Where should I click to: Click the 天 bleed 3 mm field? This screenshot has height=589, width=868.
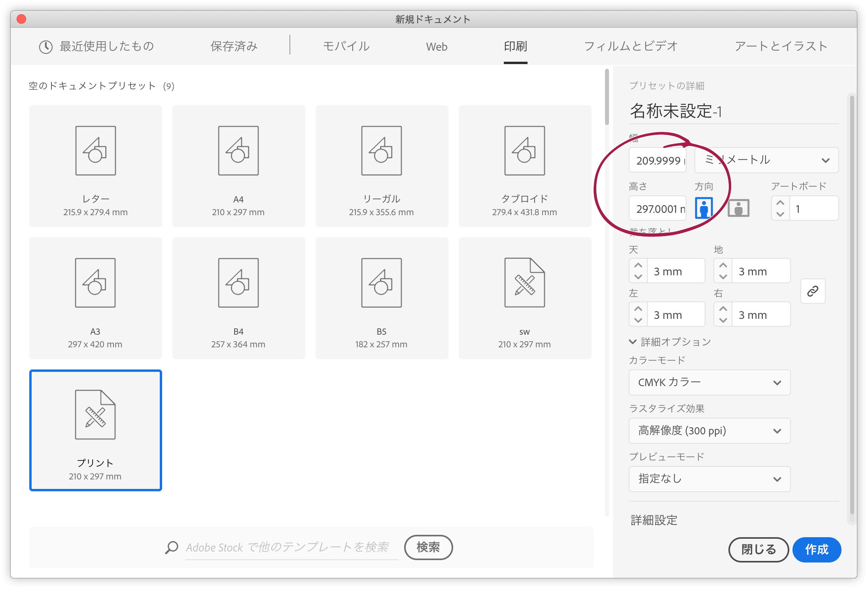[x=676, y=271]
